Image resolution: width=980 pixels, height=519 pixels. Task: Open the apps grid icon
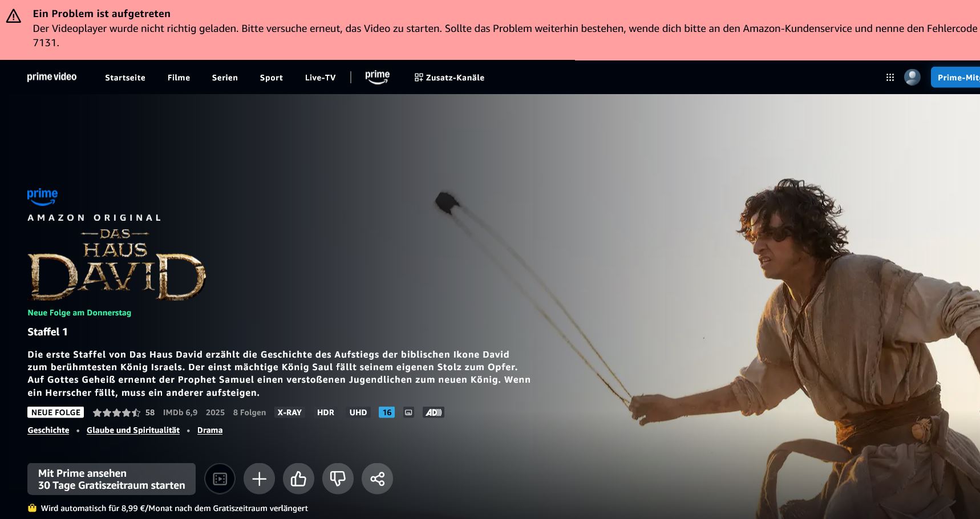point(889,78)
